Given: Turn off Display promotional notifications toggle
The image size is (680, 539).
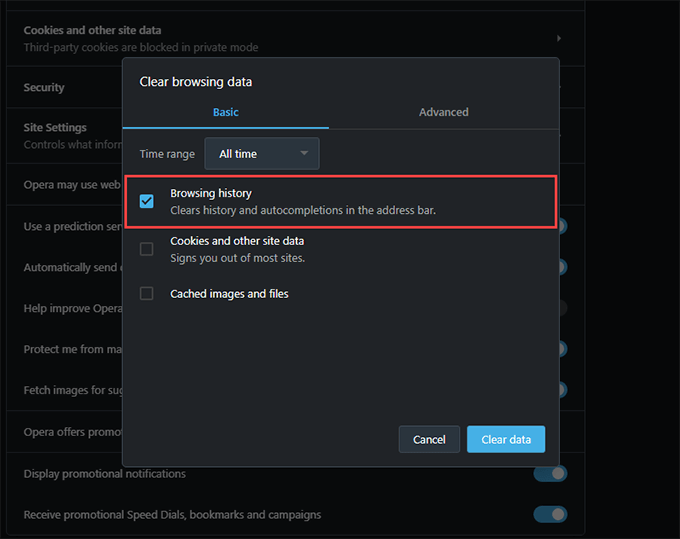Looking at the screenshot, I should pos(551,473).
